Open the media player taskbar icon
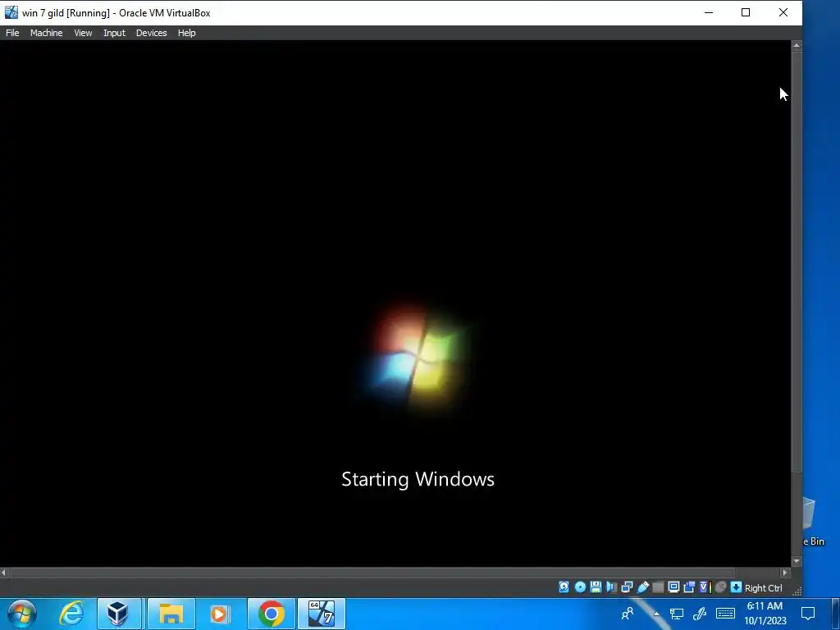The height and width of the screenshot is (630, 840). pos(220,614)
